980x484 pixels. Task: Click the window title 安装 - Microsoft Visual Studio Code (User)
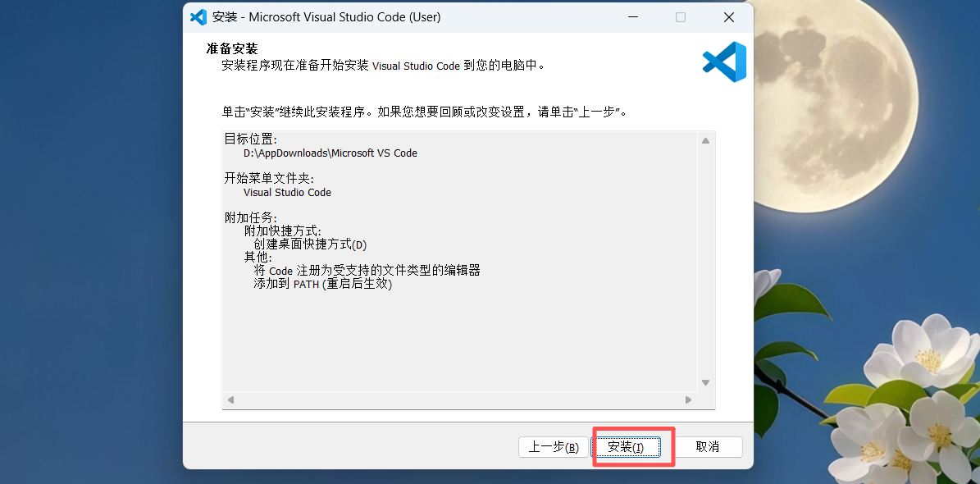click(326, 17)
